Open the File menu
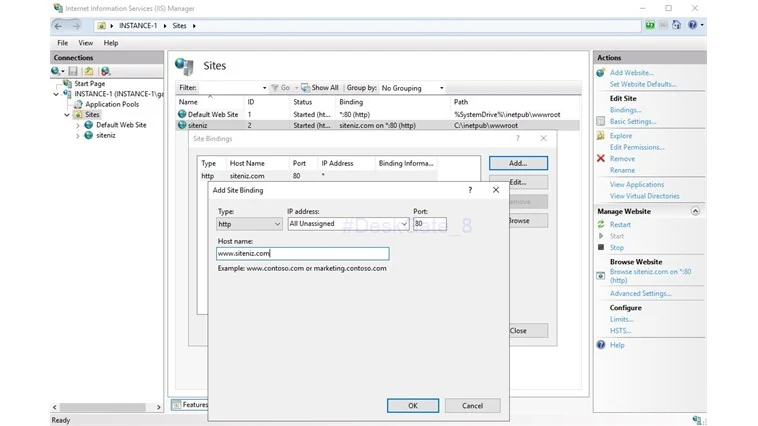758x426 pixels. pyautogui.click(x=62, y=43)
